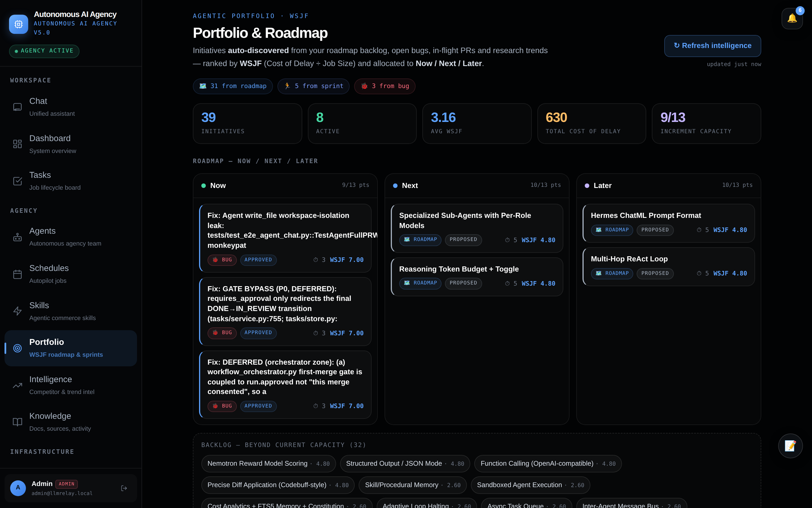The height and width of the screenshot is (508, 812).
Task: Open the notifications bell
Action: [x=792, y=18]
